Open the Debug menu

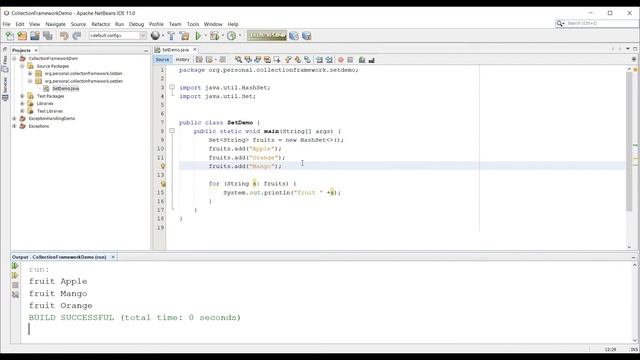(x=136, y=24)
